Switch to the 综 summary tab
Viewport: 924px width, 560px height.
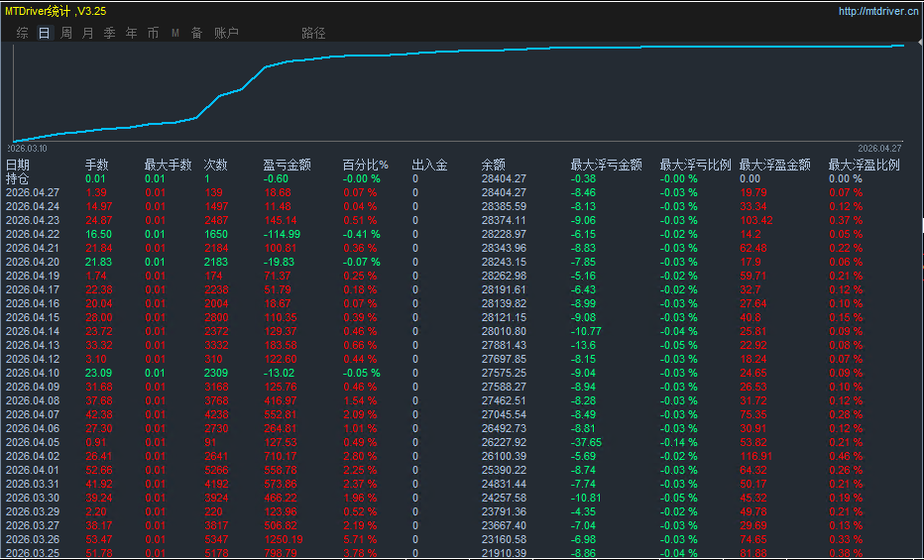tap(23, 33)
